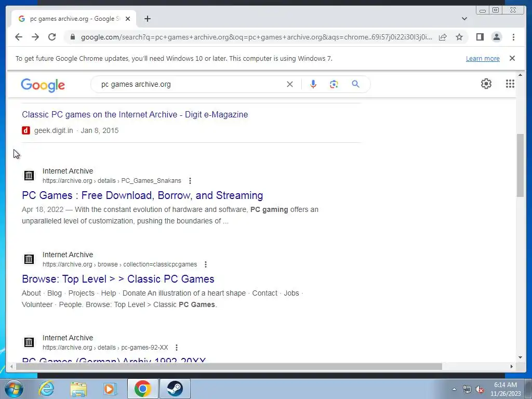Open more options for pc-games-92-XX result

(177, 348)
